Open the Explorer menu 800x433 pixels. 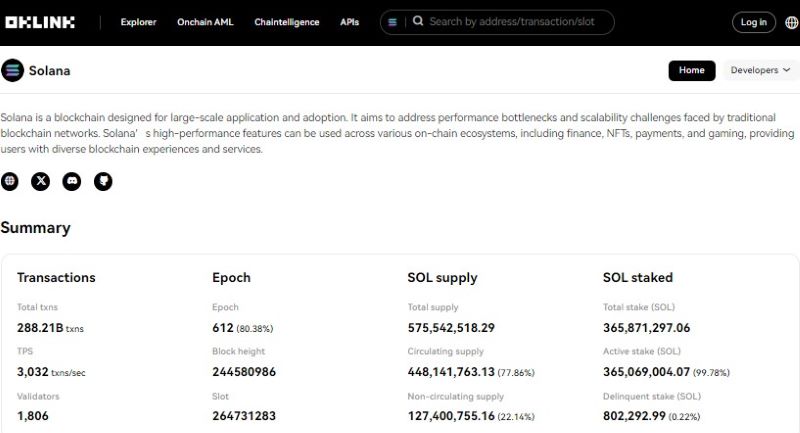click(138, 22)
